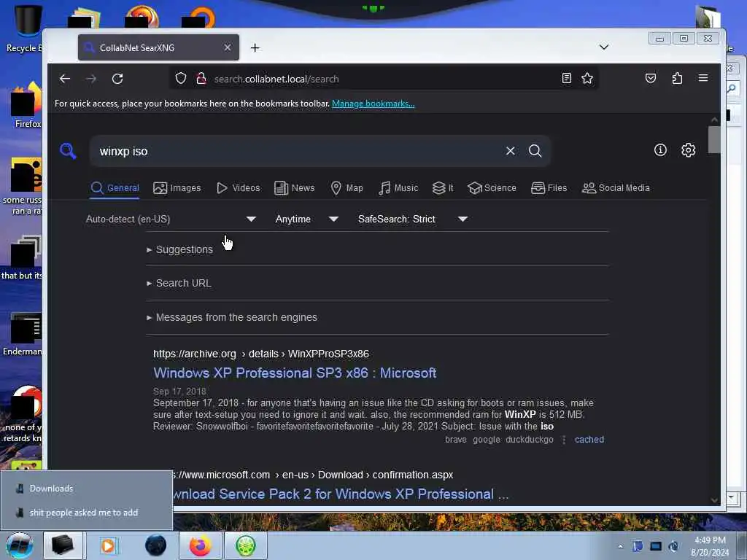Open the Firefox hamburger menu
The width and height of the screenshot is (747, 560).
[703, 78]
